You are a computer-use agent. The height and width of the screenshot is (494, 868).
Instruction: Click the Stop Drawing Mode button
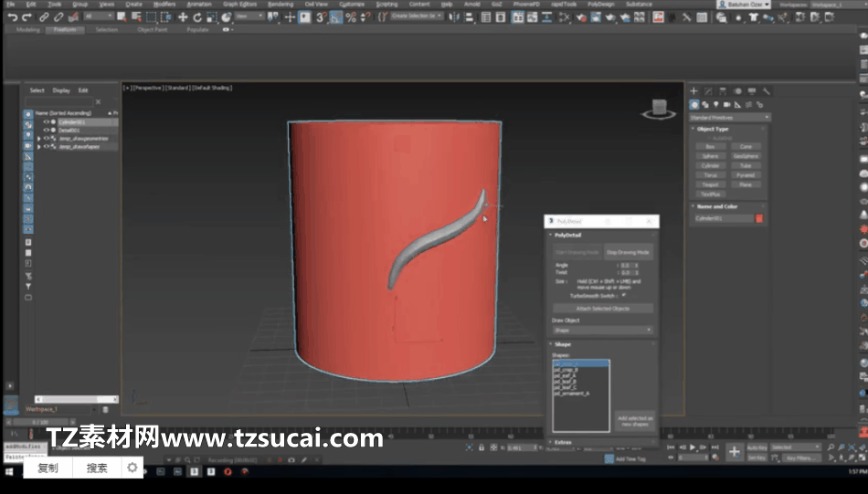pos(628,252)
